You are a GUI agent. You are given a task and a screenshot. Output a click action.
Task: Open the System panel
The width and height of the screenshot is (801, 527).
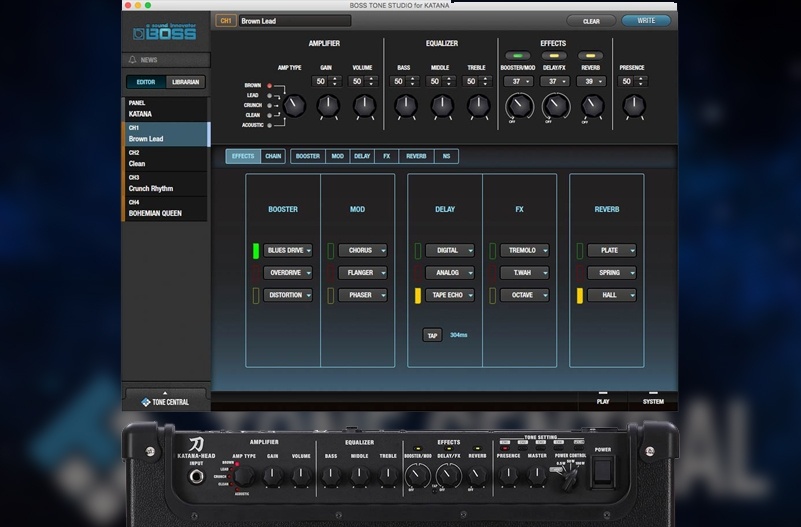click(653, 399)
